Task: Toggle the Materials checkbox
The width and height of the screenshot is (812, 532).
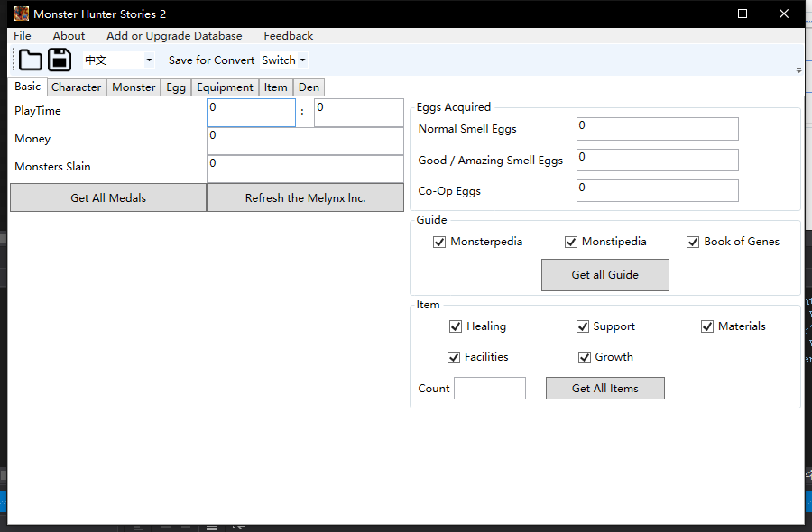Action: 707,326
